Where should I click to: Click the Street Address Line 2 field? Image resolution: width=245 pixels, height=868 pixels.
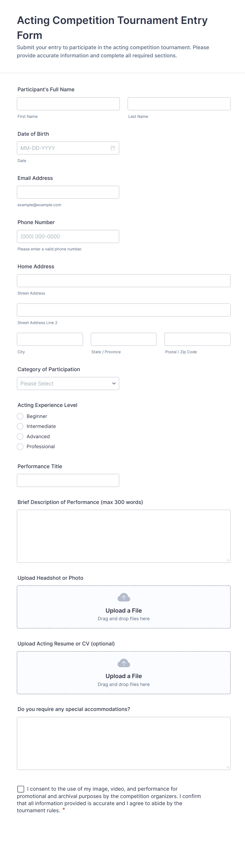pos(124,310)
